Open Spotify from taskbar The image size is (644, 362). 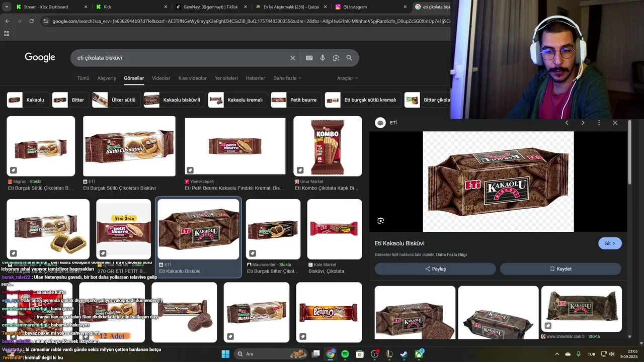345,354
